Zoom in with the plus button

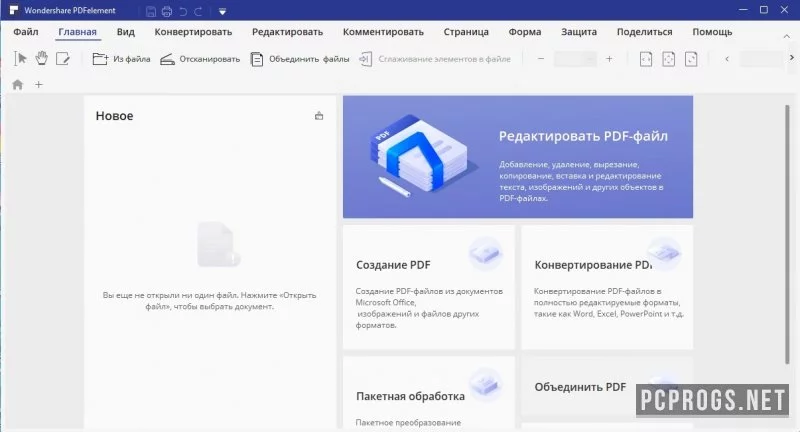pos(609,59)
